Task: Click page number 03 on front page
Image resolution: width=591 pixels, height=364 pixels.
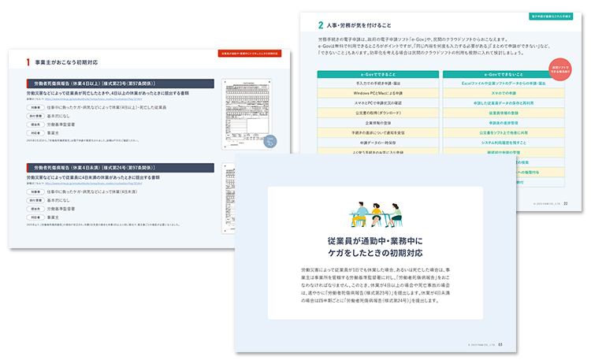Action: 500,344
